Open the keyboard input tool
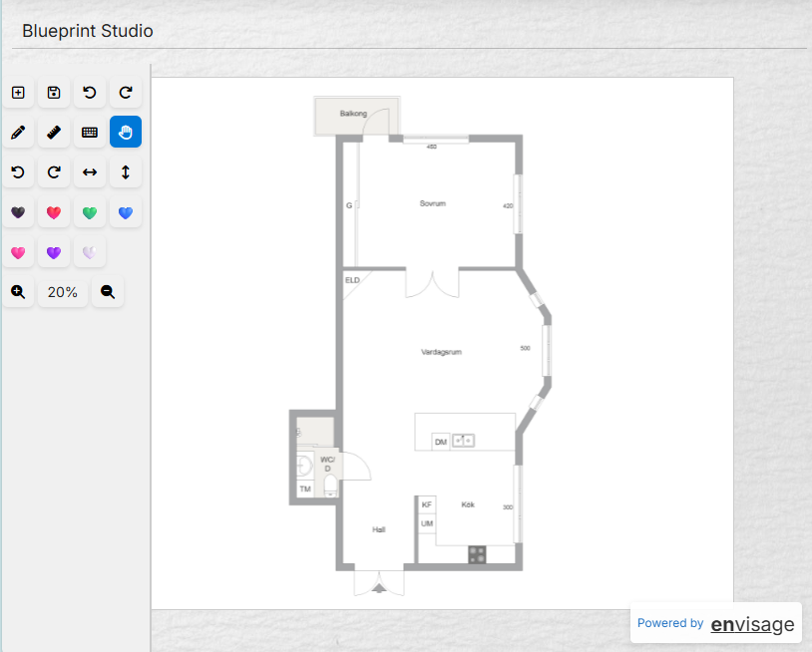This screenshot has height=652, width=812. point(90,132)
